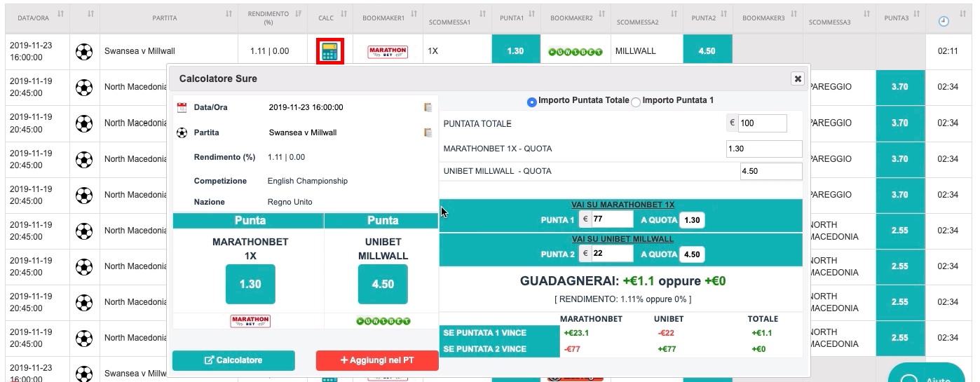Click Unibet logo under 4.50 odds box

[x=383, y=321]
